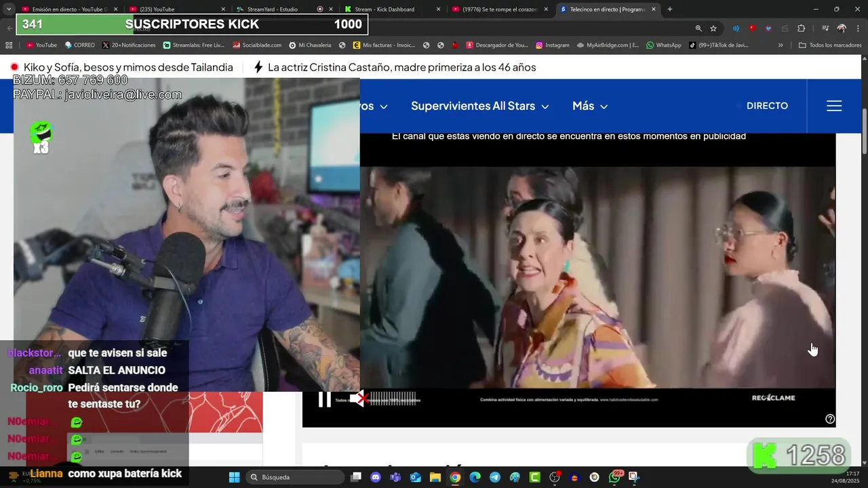
Task: Open Discord from the taskbar
Action: coord(376,477)
